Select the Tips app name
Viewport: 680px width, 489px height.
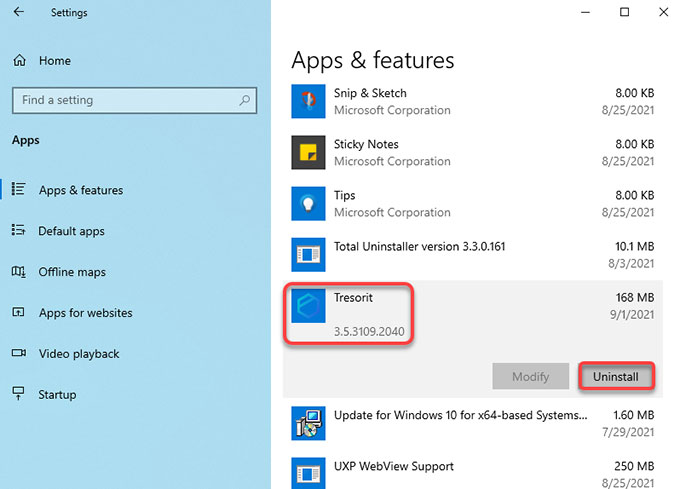coord(344,196)
